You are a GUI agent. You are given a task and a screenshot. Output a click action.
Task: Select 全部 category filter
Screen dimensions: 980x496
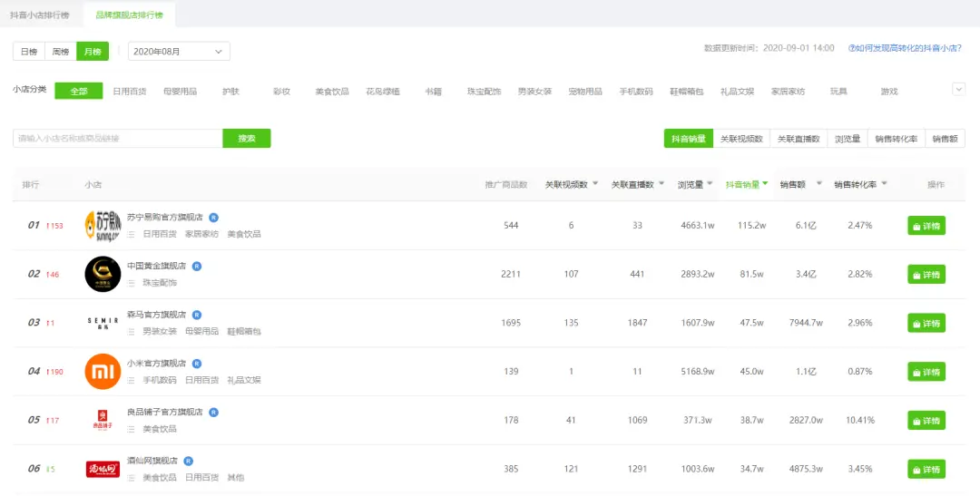click(79, 92)
